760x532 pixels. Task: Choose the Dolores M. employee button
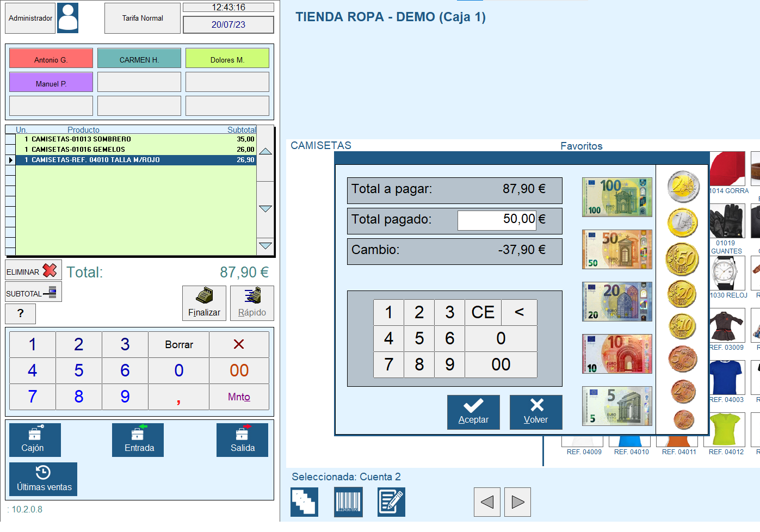tap(227, 59)
